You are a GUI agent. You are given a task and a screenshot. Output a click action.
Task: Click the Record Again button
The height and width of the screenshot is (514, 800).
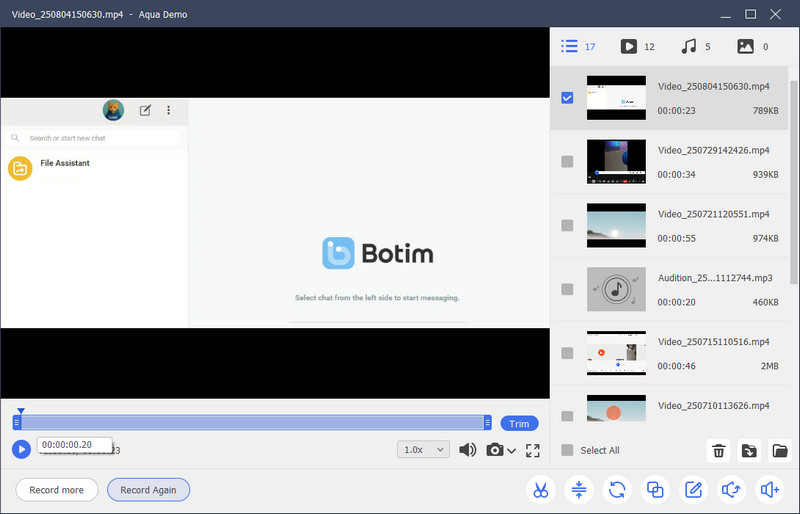[x=148, y=490]
